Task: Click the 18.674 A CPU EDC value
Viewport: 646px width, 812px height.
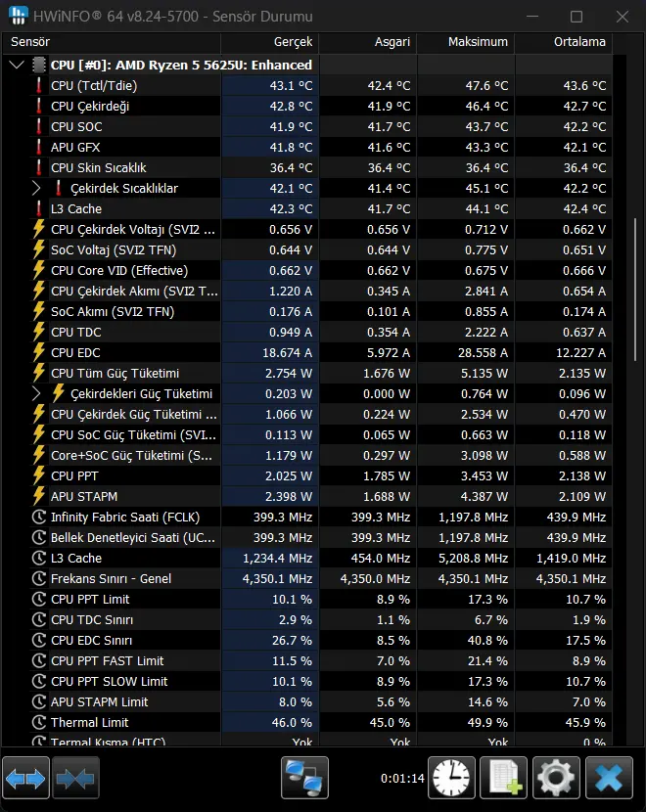Action: [287, 352]
